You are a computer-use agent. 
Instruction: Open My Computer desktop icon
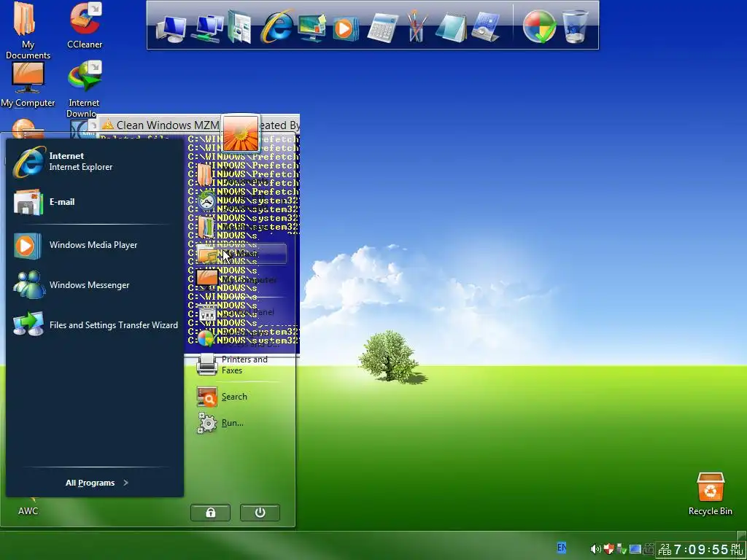[28, 85]
